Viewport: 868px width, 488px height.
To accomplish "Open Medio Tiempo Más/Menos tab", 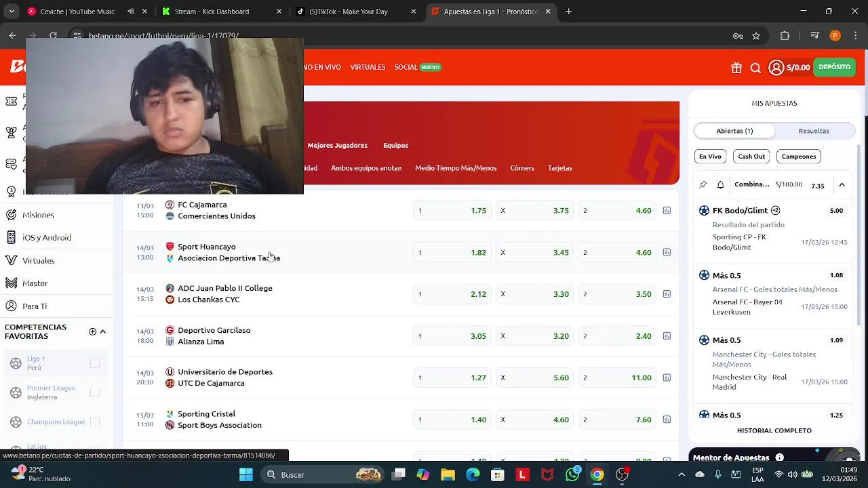I will [x=456, y=168].
